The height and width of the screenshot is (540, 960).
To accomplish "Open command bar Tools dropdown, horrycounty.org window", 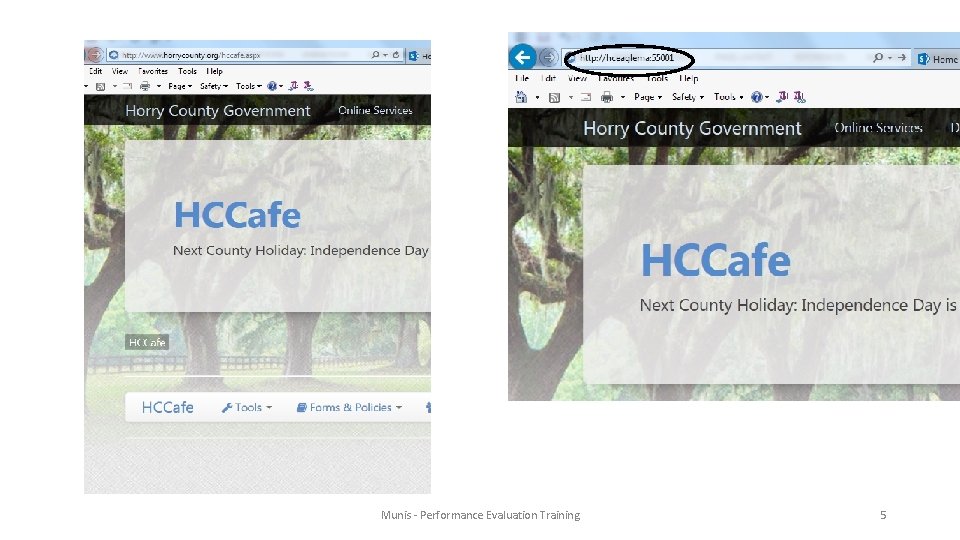I will pos(249,86).
